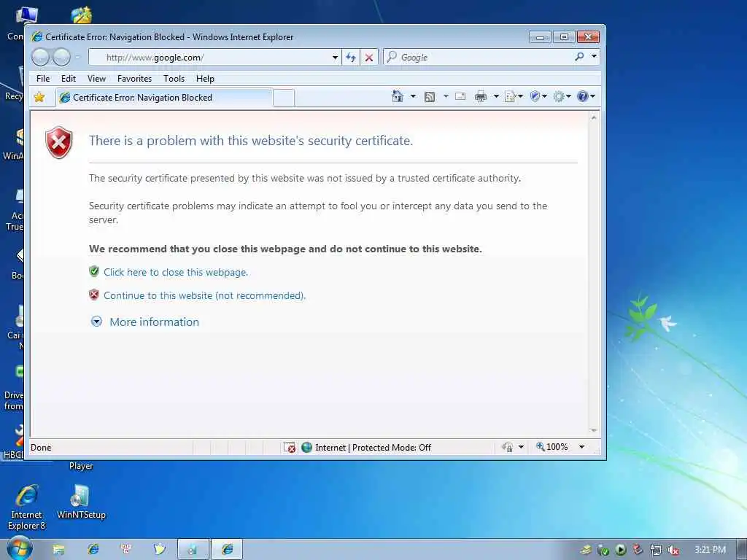Maximize the Internet Explorer window
The height and width of the screenshot is (560, 747).
point(564,37)
